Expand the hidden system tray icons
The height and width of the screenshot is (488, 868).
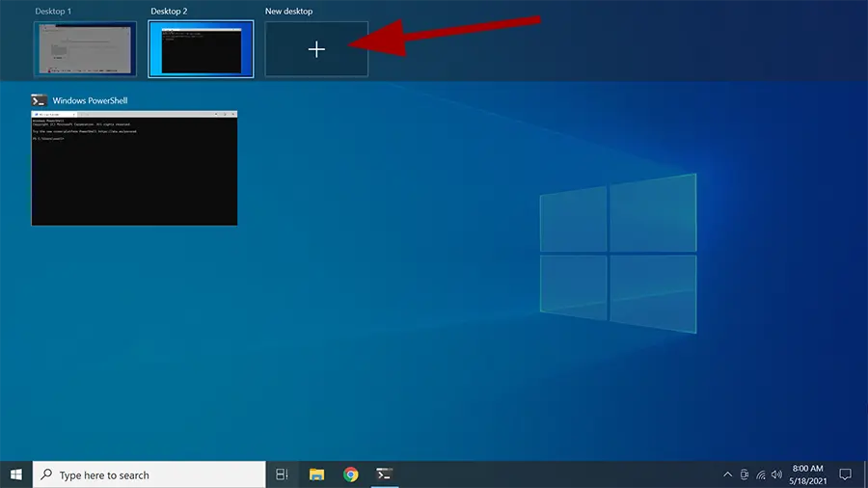pos(727,474)
